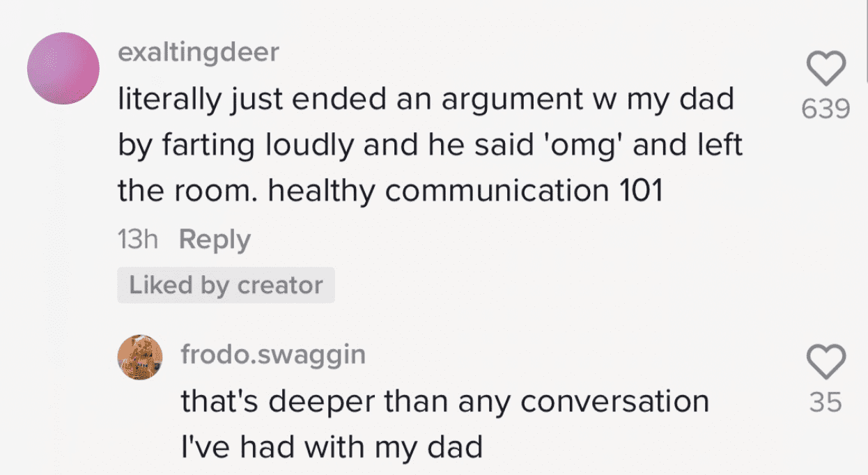Screen dimensions: 868x475
Task: Visit the exaltingdeer username link
Action: coord(198,53)
